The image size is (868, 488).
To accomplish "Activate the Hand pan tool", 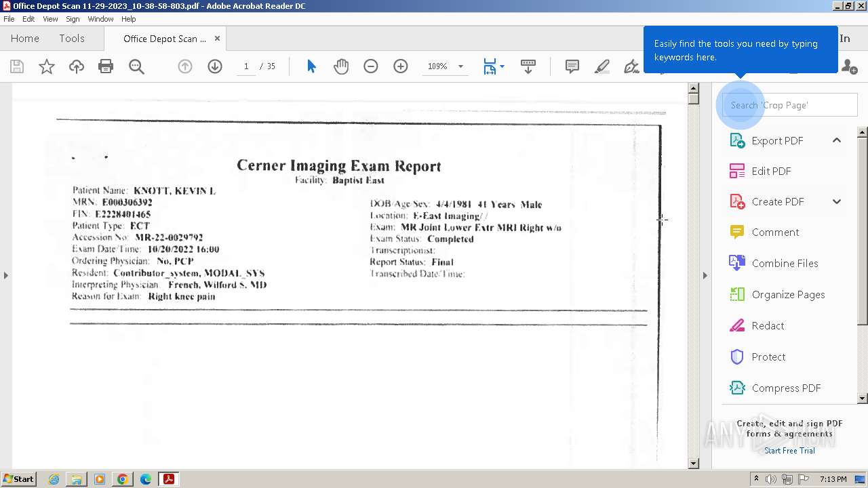I will (x=341, y=66).
